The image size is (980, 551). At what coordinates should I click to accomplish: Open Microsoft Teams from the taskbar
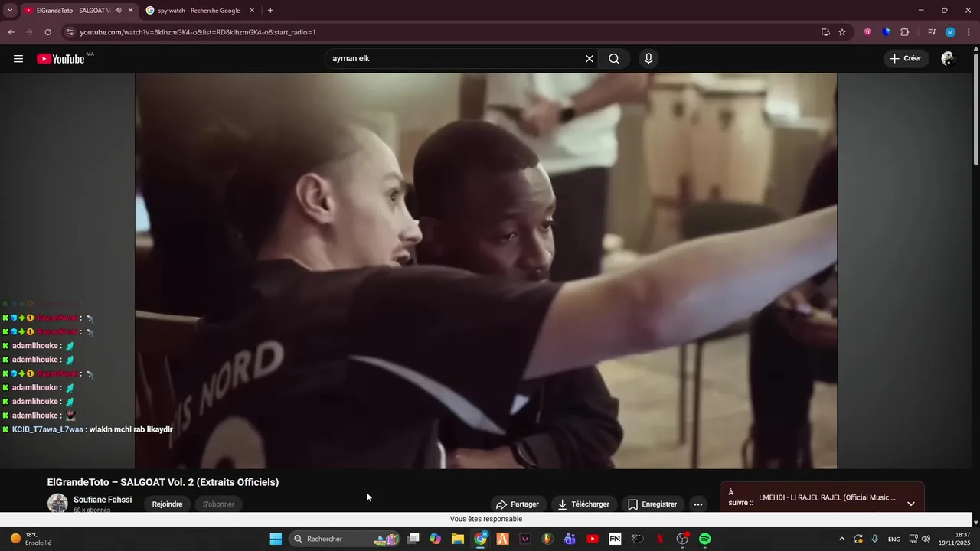click(x=570, y=539)
